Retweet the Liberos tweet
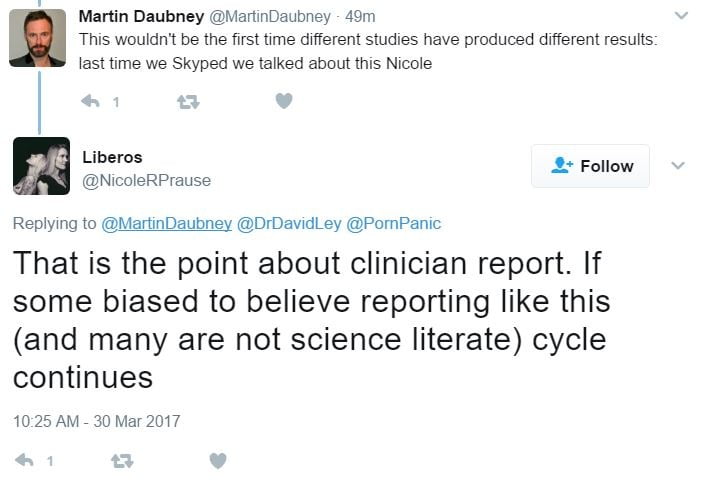The height and width of the screenshot is (482, 702). pyautogui.click(x=122, y=460)
